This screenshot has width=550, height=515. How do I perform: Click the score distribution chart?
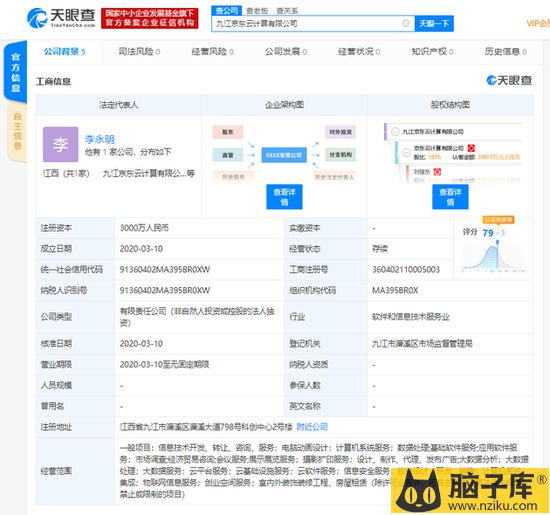pyautogui.click(x=493, y=257)
